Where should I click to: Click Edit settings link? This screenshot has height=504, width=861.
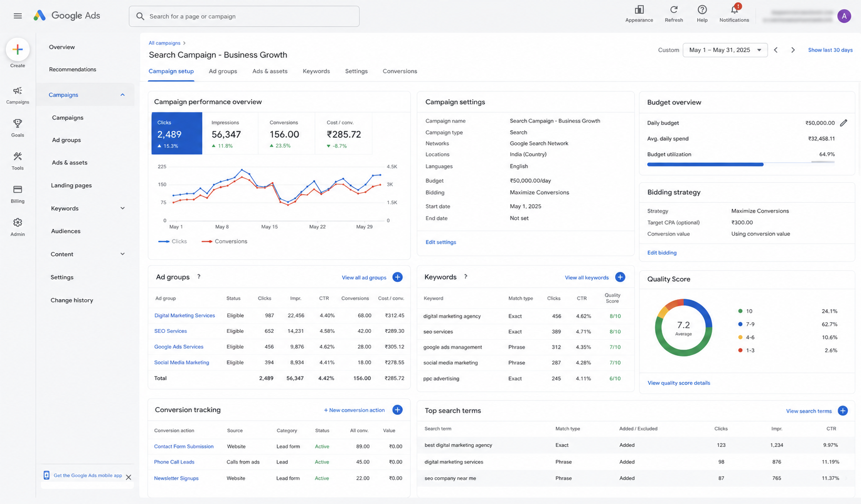(x=441, y=242)
